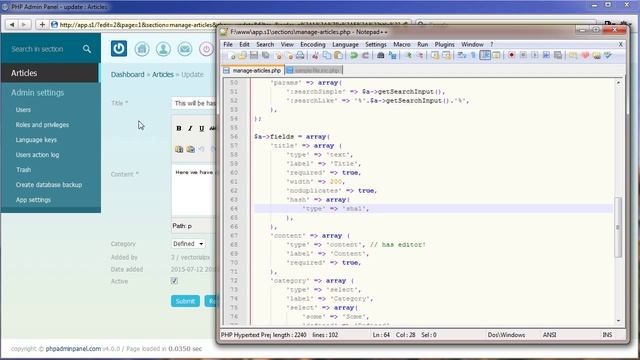Click the Zoom Out icon in Notepad++
640x360 pixels.
[420, 55]
